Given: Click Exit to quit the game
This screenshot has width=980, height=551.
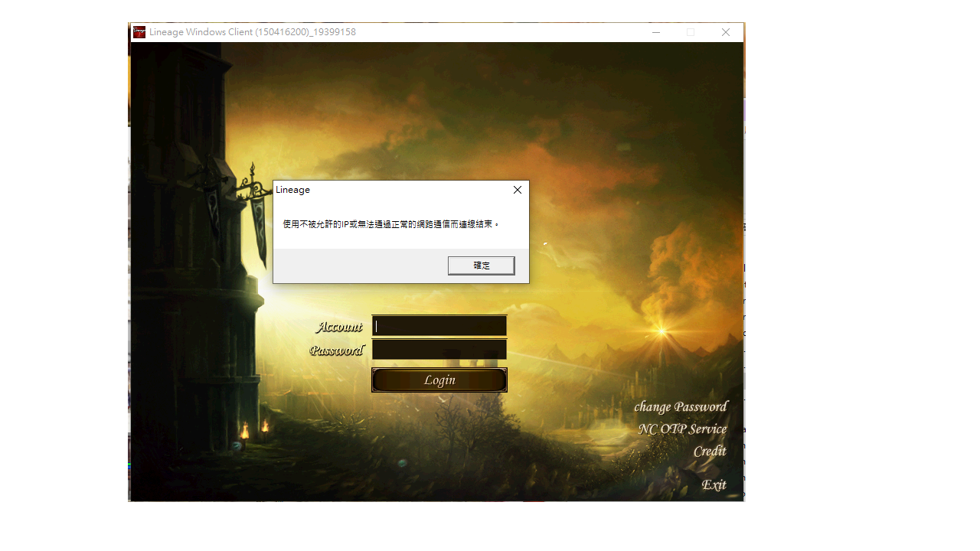Looking at the screenshot, I should (714, 485).
